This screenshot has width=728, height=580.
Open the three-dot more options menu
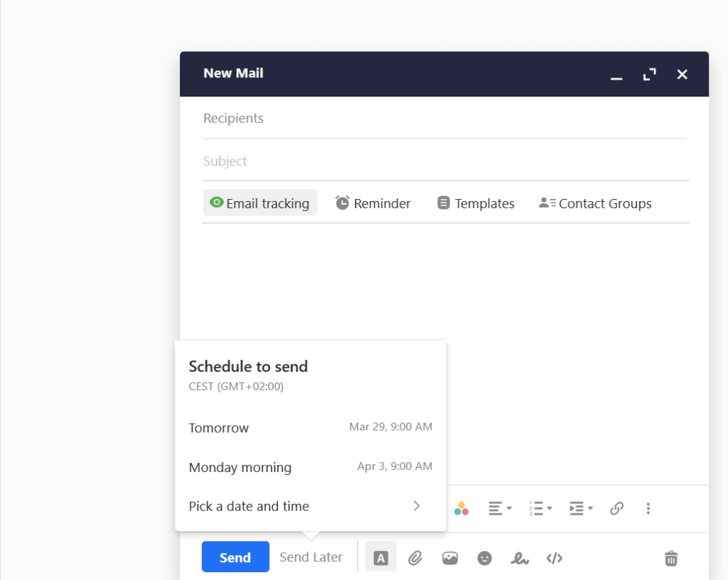648,508
